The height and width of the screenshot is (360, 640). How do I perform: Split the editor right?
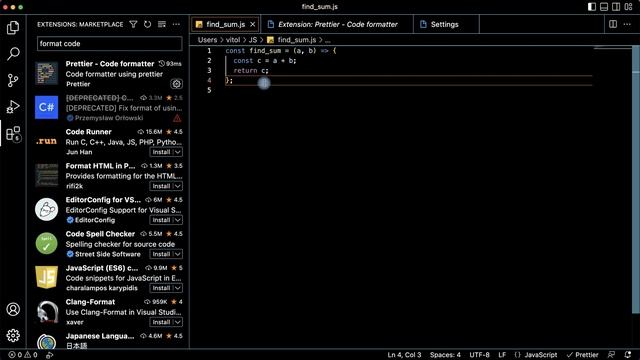[613, 24]
